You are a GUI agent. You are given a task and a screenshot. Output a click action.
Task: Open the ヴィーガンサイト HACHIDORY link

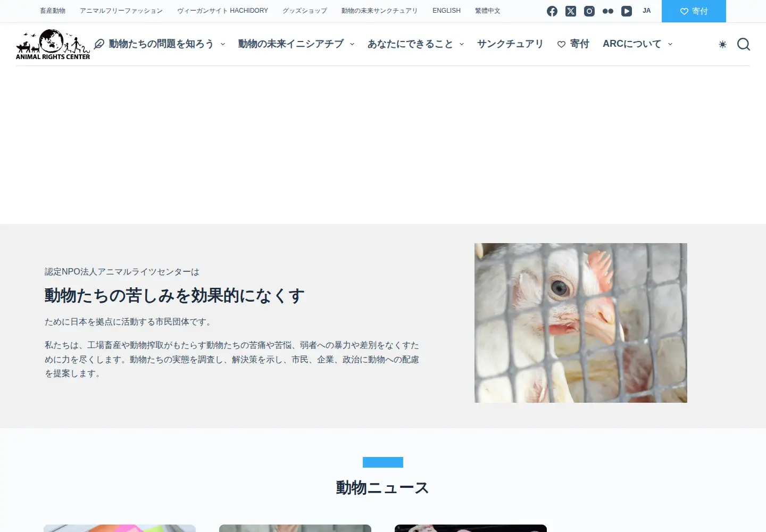tap(222, 11)
